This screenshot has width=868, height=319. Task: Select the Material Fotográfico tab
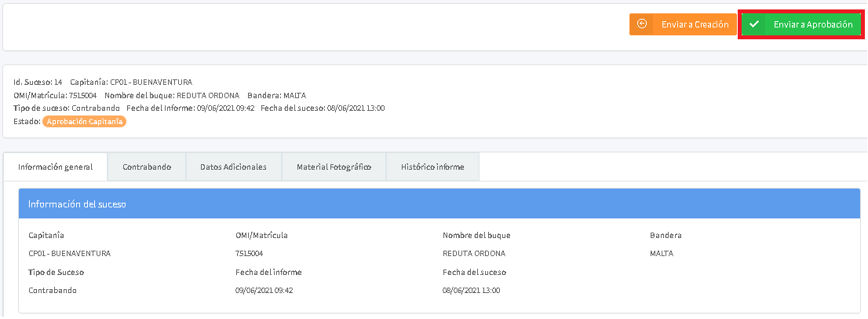click(334, 167)
